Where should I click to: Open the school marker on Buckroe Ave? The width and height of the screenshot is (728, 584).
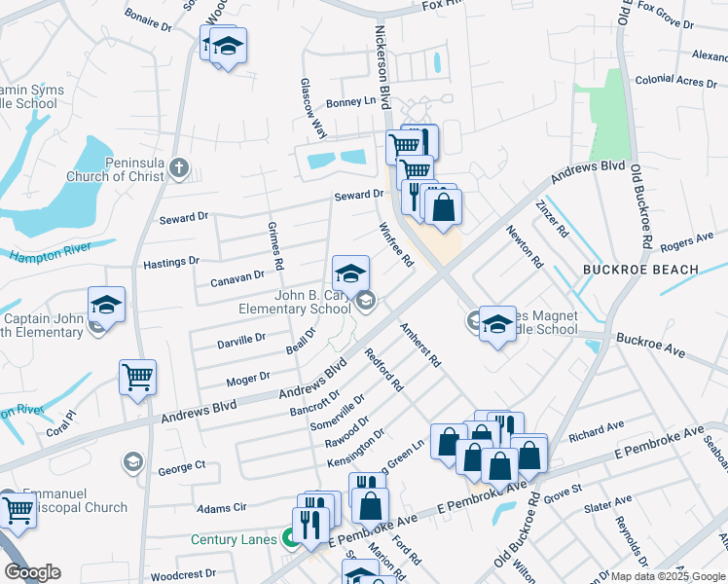497,326
